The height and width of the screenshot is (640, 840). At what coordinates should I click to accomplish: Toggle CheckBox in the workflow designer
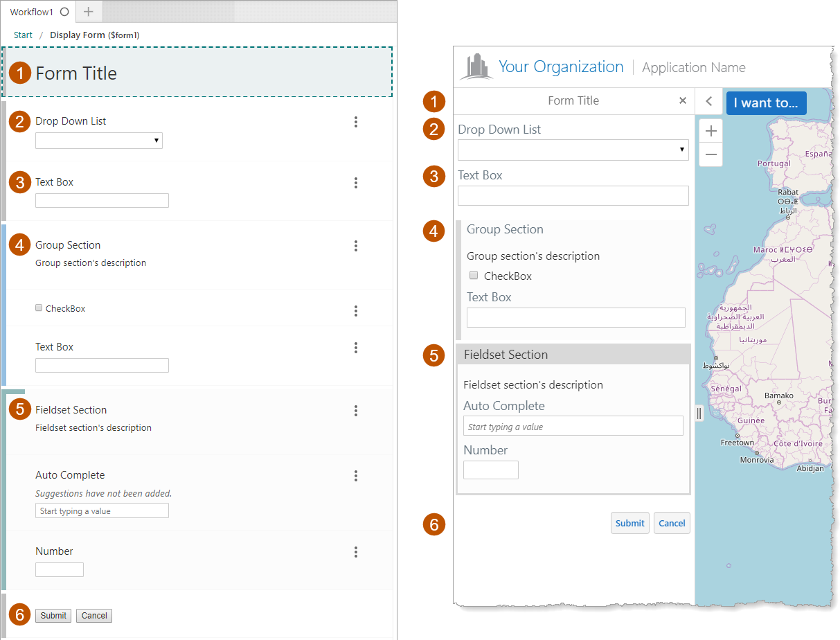(39, 308)
